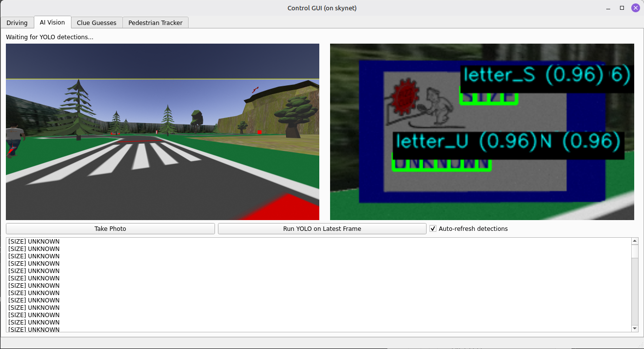
Task: Click the log scrollbar down arrow
Action: pos(635,328)
